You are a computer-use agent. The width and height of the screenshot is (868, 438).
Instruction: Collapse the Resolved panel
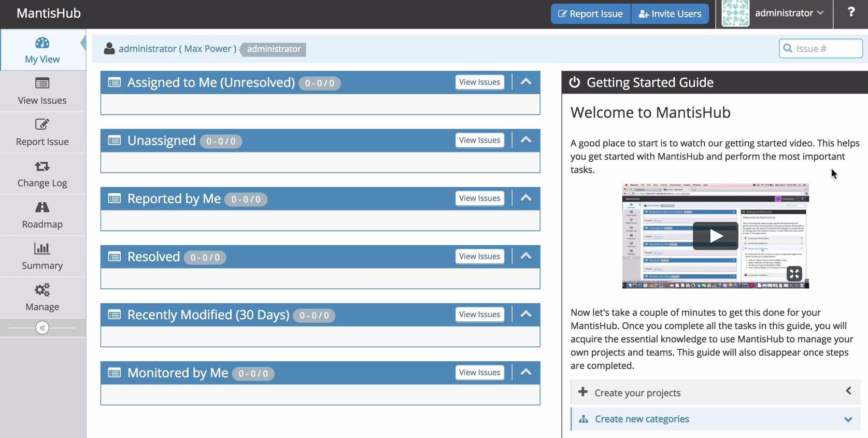(526, 256)
